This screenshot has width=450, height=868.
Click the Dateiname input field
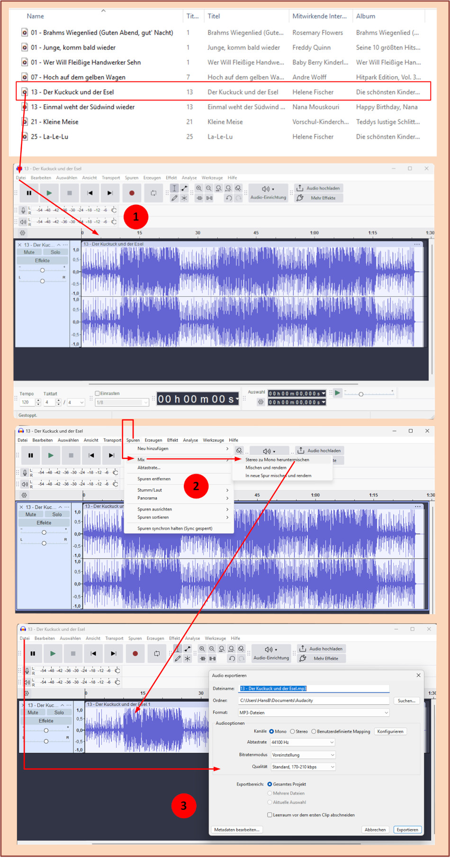point(314,688)
